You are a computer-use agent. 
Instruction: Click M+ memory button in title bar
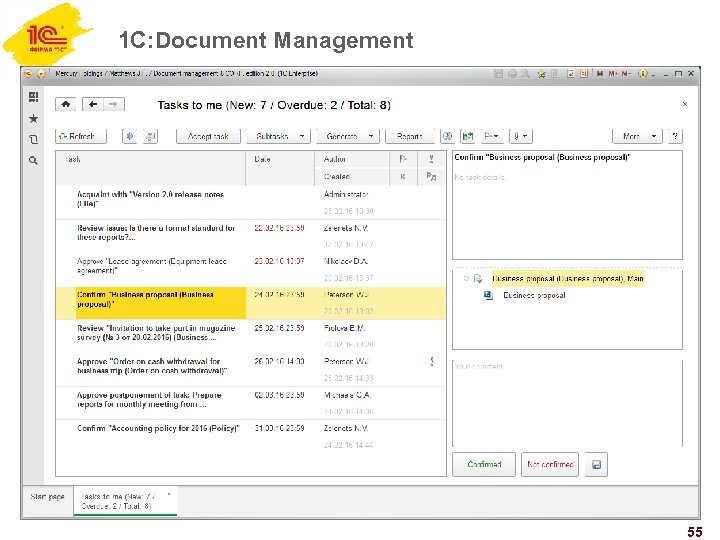click(613, 73)
